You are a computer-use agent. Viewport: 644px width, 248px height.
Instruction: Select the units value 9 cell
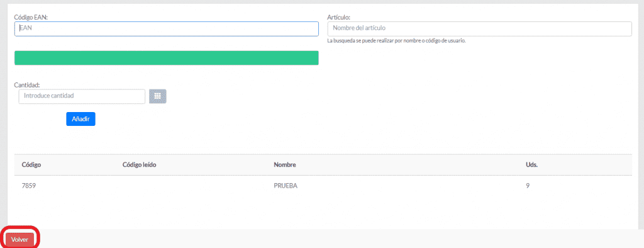(528, 186)
